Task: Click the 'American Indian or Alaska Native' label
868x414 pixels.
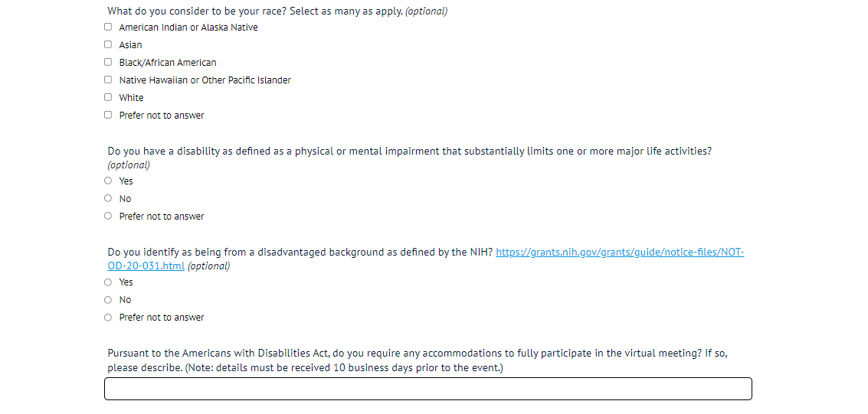Action: pos(188,28)
